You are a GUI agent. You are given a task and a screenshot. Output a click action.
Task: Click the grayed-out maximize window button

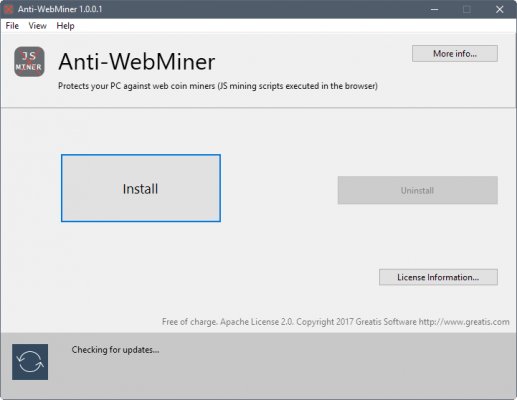[x=467, y=9]
